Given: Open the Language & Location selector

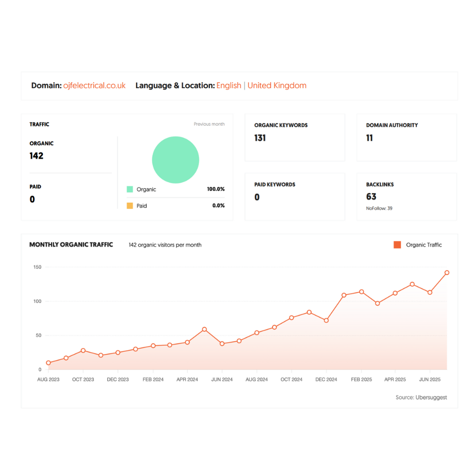Looking at the screenshot, I should click(x=262, y=85).
